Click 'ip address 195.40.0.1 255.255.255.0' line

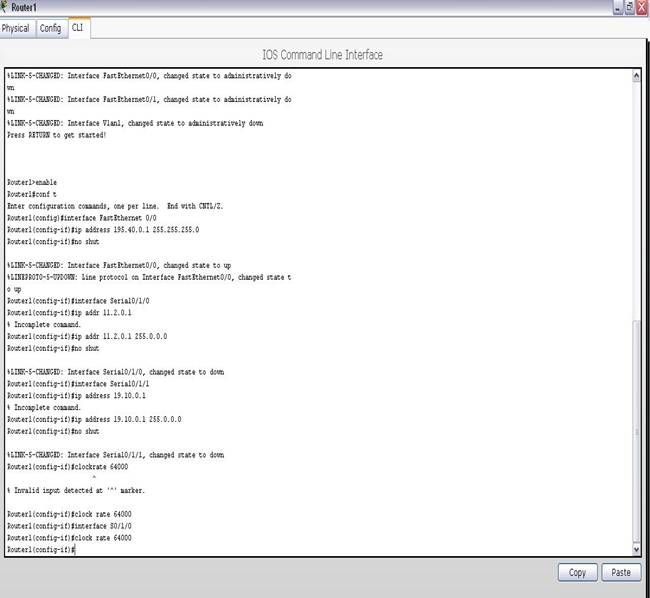(x=103, y=230)
